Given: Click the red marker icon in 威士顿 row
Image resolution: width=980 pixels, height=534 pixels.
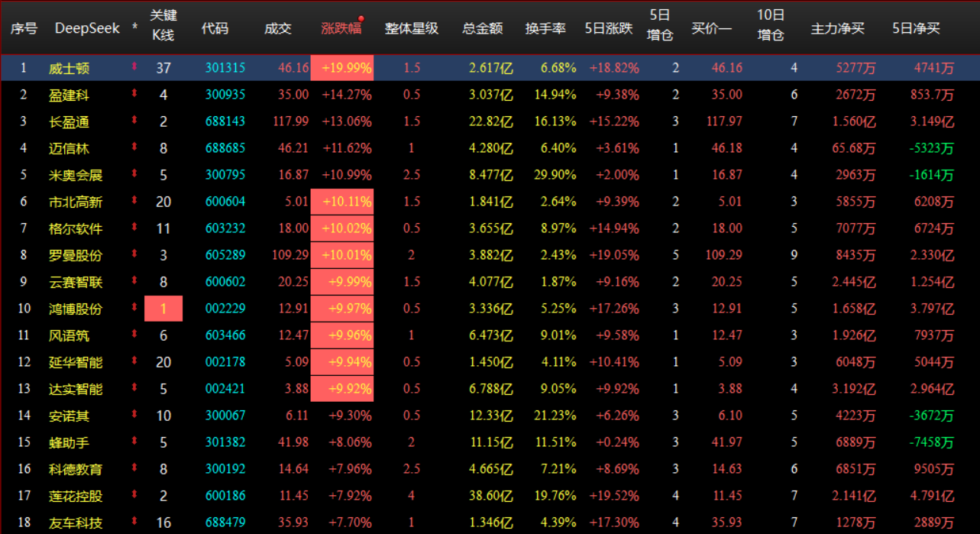Looking at the screenshot, I should tap(134, 67).
